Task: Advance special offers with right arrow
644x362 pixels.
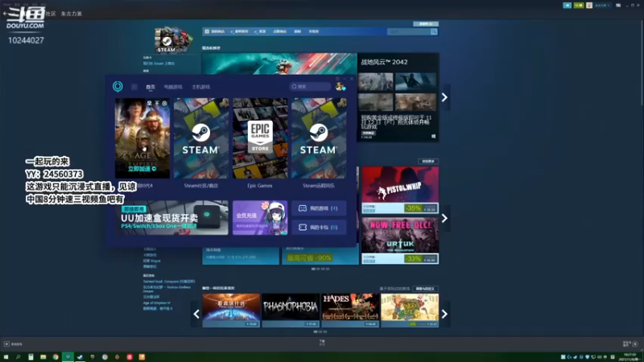Action: (444, 218)
